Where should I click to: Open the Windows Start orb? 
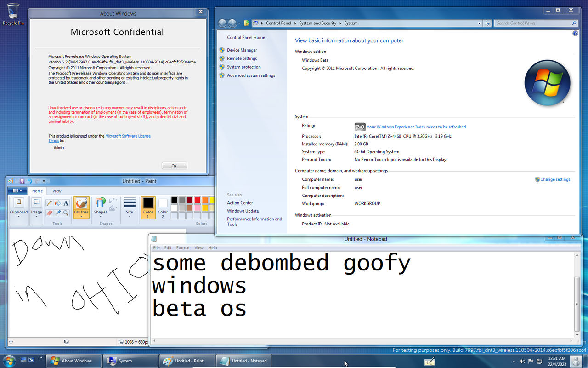tap(9, 361)
